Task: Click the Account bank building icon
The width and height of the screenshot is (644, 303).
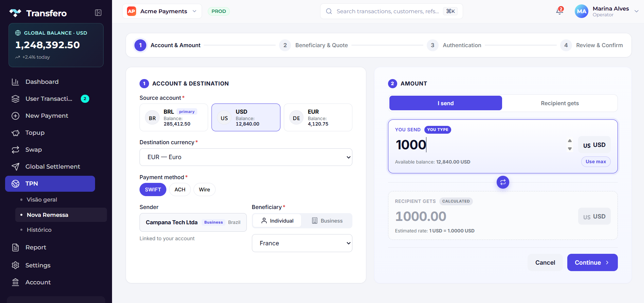Action: [x=15, y=282]
